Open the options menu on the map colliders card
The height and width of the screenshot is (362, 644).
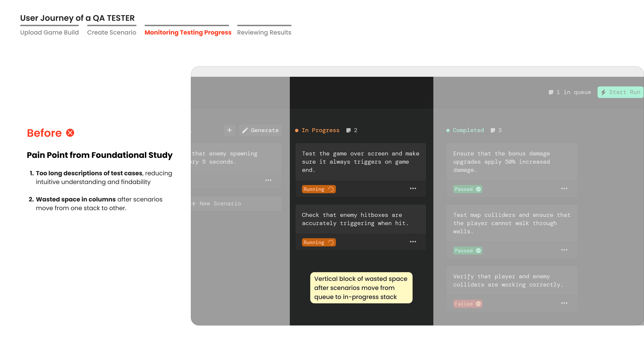(x=564, y=250)
